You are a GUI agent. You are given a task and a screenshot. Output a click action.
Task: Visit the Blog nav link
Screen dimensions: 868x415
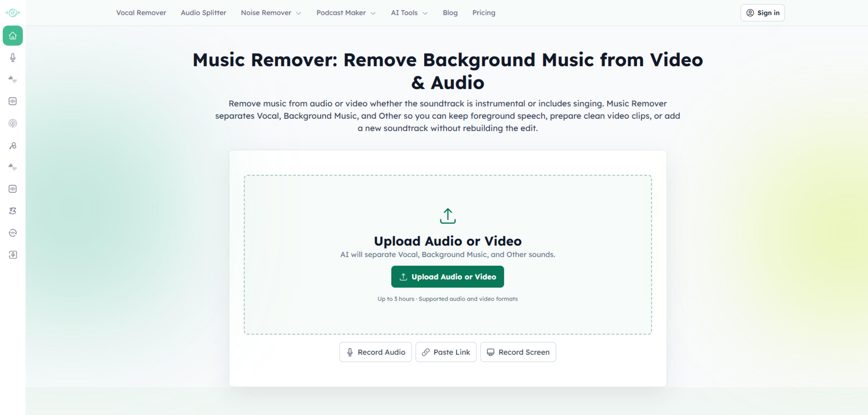click(450, 13)
